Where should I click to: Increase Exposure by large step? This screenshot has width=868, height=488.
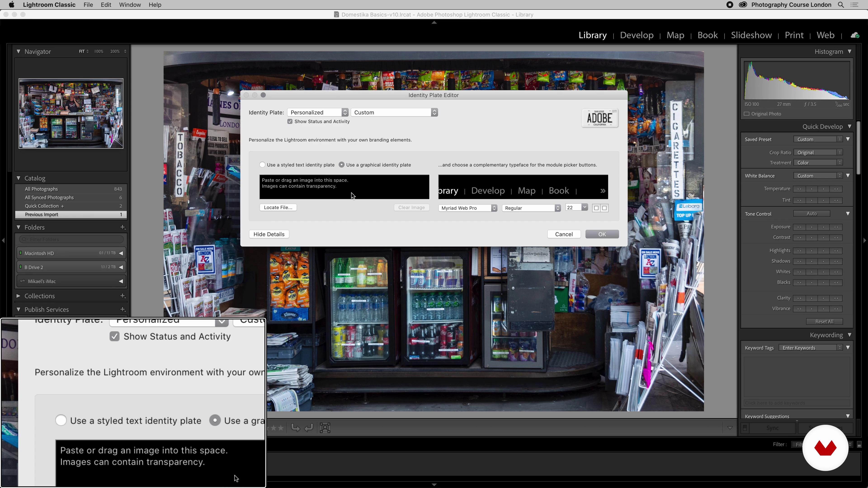point(836,227)
